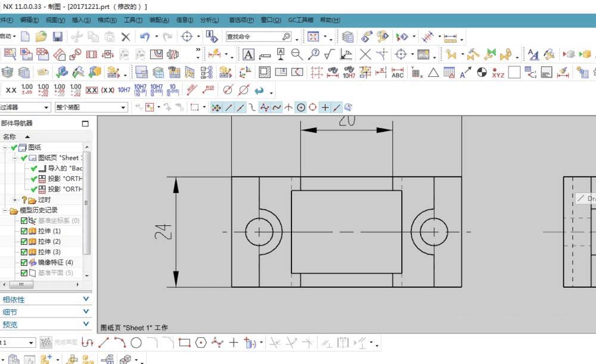Select the 导入的 "Bac tree item

coord(64,168)
